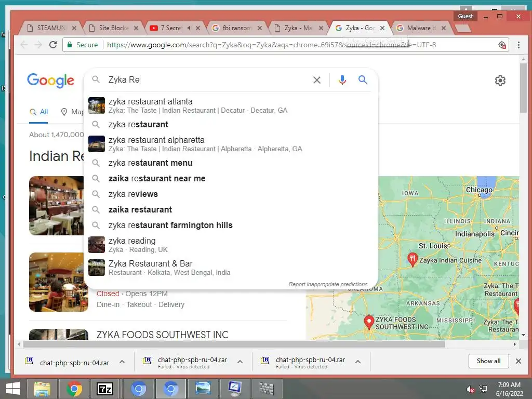This screenshot has width=532, height=399.
Task: Mute the audio on 7 Secret tab
Action: pyautogui.click(x=190, y=28)
